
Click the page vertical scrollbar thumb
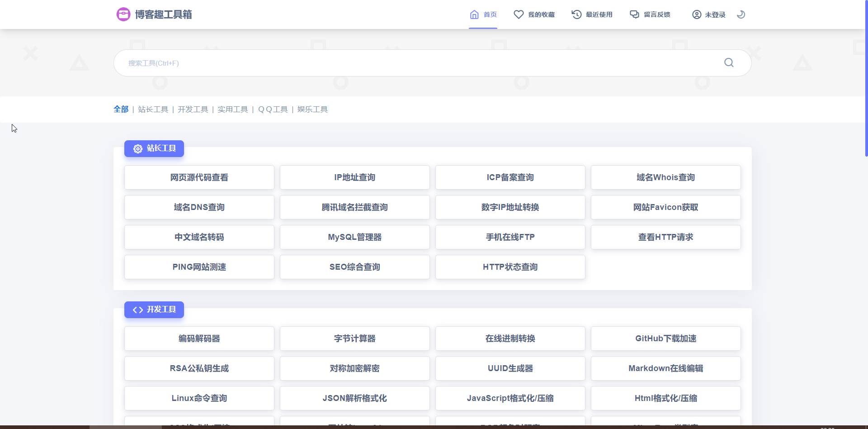(x=866, y=78)
